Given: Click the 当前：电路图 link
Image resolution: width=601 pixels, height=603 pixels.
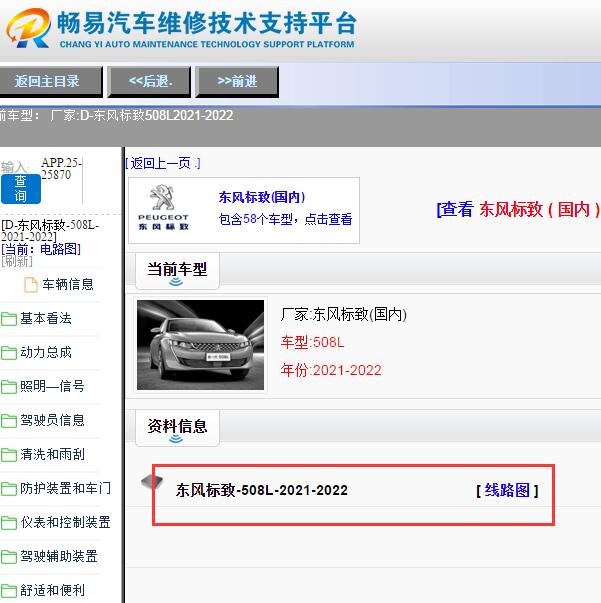Looking at the screenshot, I should click(41, 249).
